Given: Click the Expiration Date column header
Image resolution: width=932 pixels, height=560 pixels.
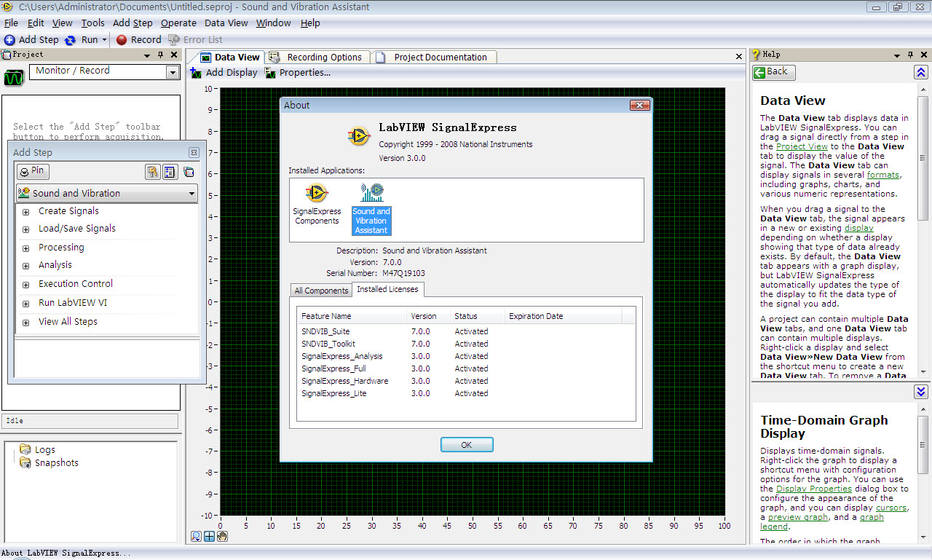Looking at the screenshot, I should [563, 316].
